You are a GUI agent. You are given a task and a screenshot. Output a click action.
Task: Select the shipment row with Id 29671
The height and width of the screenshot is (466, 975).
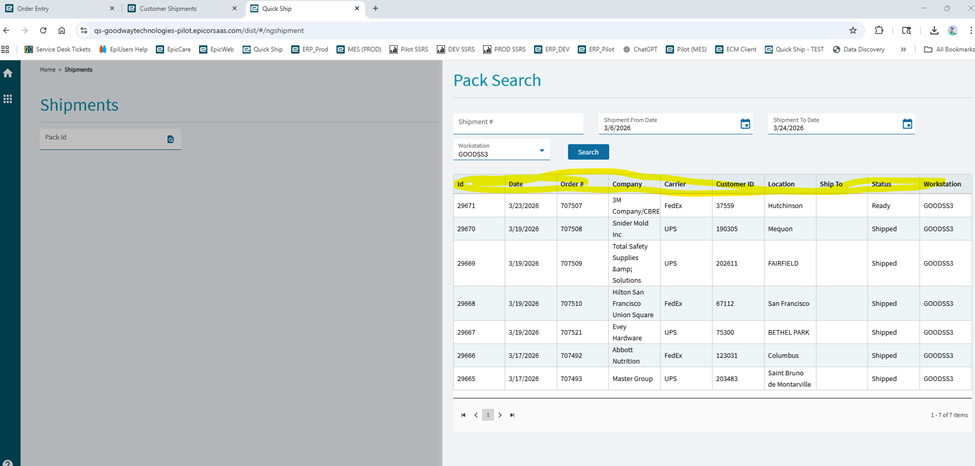click(x=466, y=205)
